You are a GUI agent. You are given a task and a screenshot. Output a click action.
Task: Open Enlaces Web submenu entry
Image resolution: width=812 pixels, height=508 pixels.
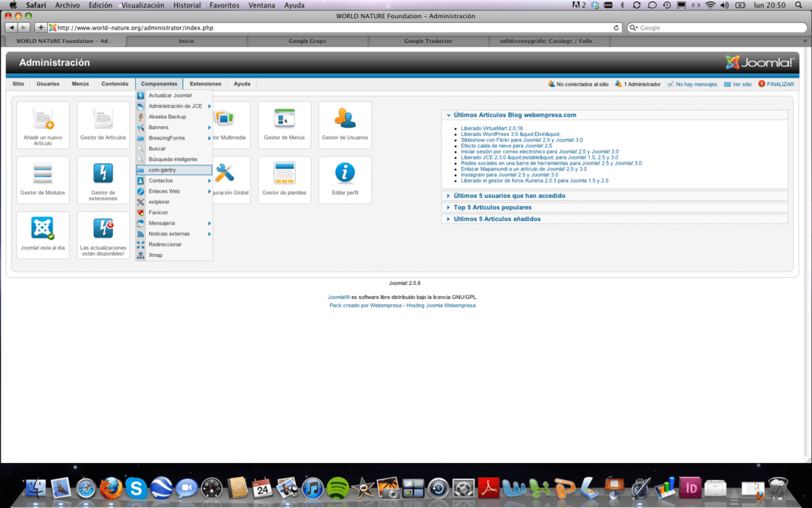(174, 191)
